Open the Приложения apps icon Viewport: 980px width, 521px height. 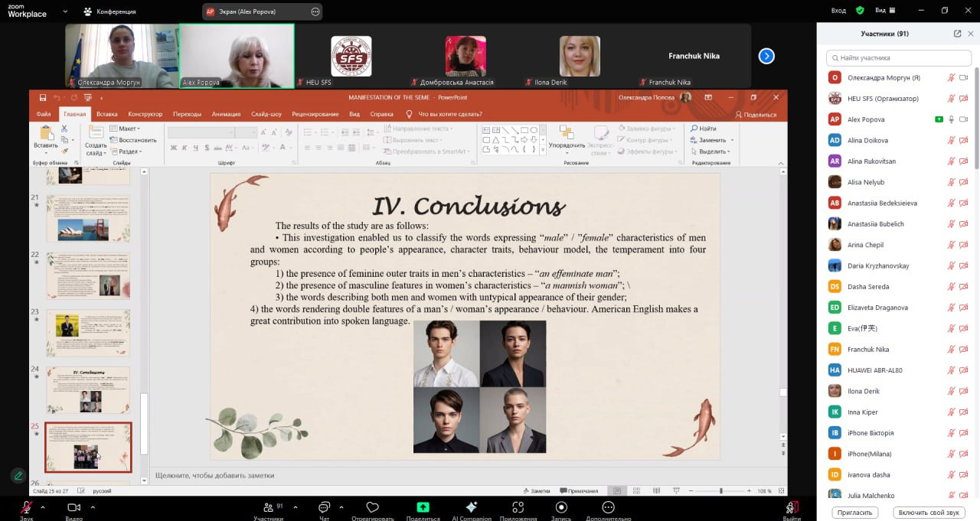click(x=518, y=507)
